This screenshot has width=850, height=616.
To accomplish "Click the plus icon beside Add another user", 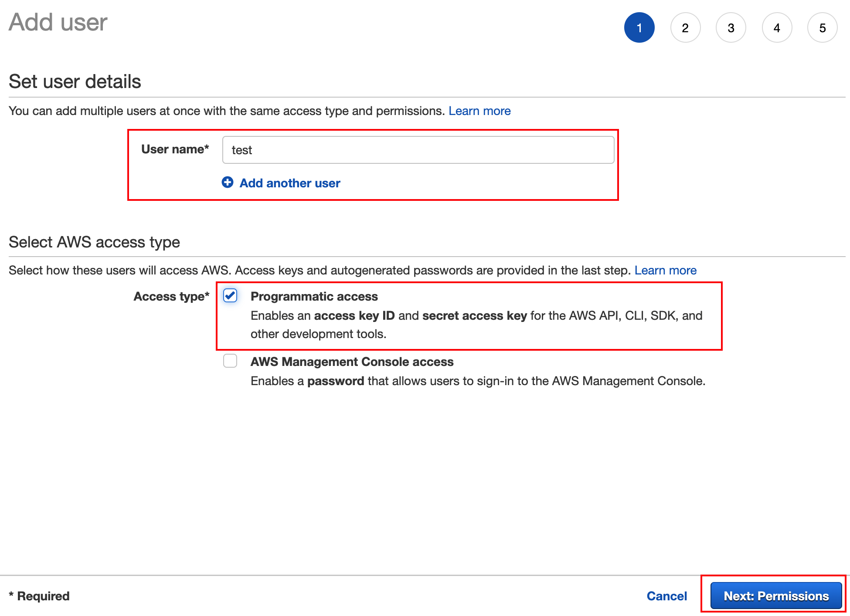I will click(228, 182).
